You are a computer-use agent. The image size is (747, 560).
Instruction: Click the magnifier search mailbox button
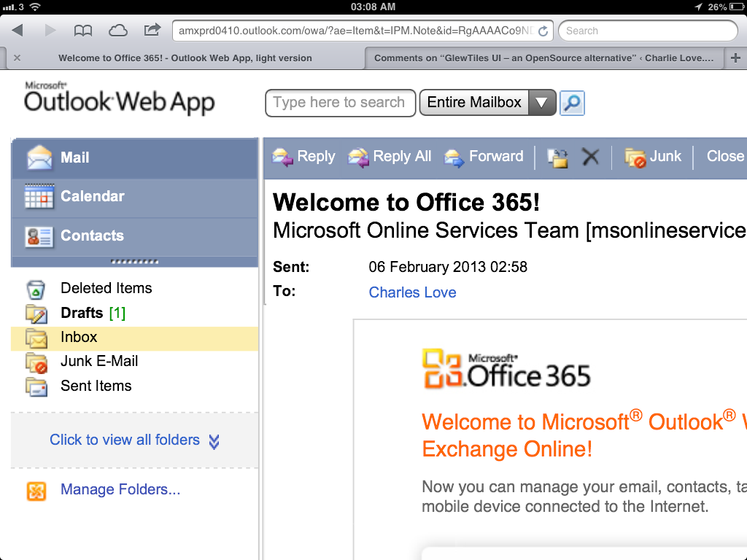(572, 103)
